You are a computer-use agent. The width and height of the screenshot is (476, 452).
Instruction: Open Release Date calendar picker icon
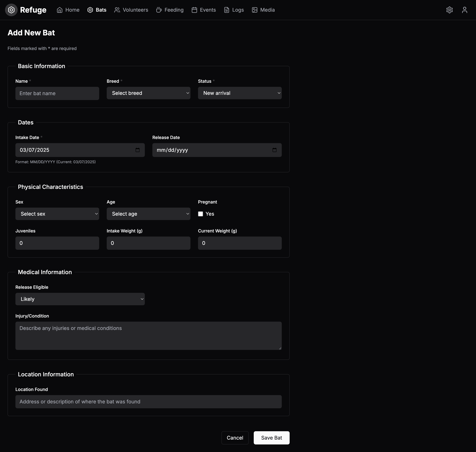pyautogui.click(x=274, y=150)
